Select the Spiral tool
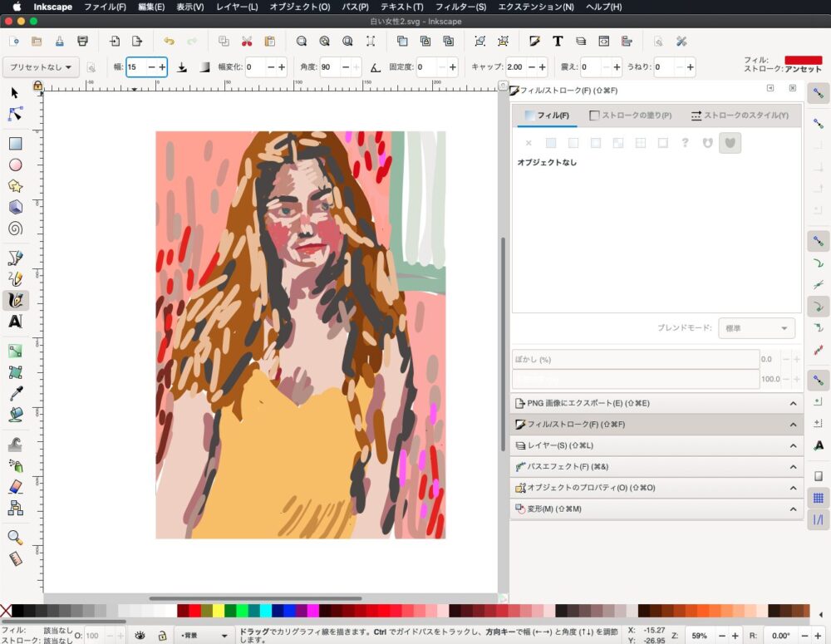The height and width of the screenshot is (644, 831). click(x=15, y=229)
